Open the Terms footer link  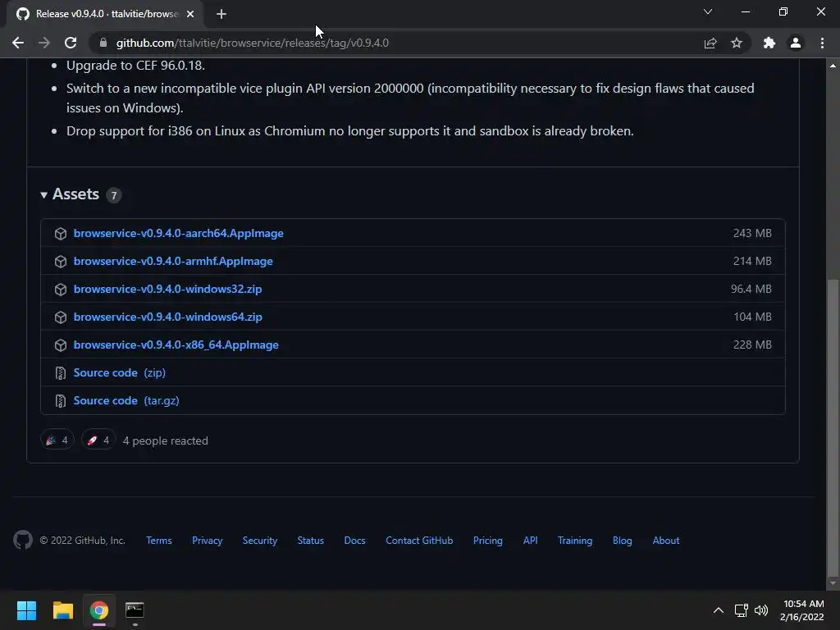pyautogui.click(x=159, y=541)
